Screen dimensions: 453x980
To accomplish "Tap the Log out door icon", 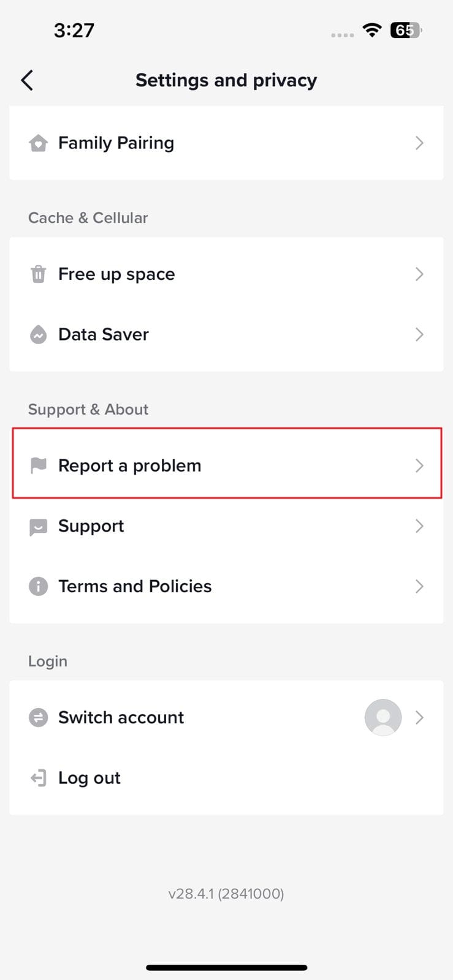I will (x=38, y=778).
